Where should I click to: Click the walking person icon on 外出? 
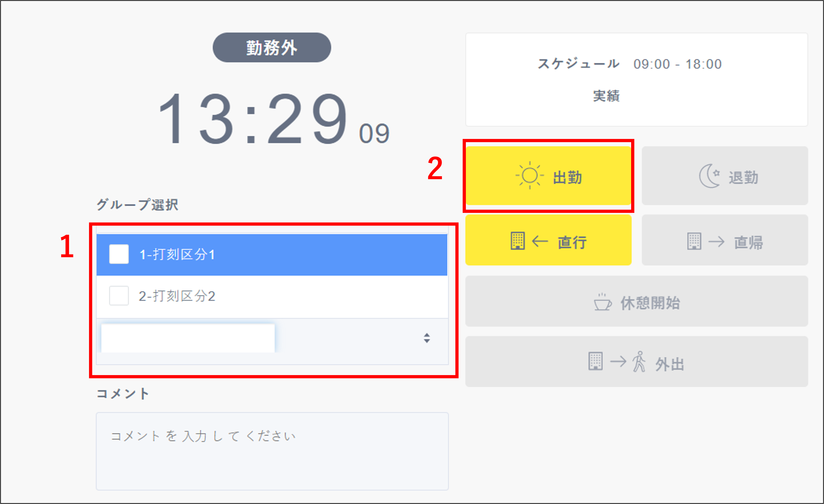tap(639, 361)
